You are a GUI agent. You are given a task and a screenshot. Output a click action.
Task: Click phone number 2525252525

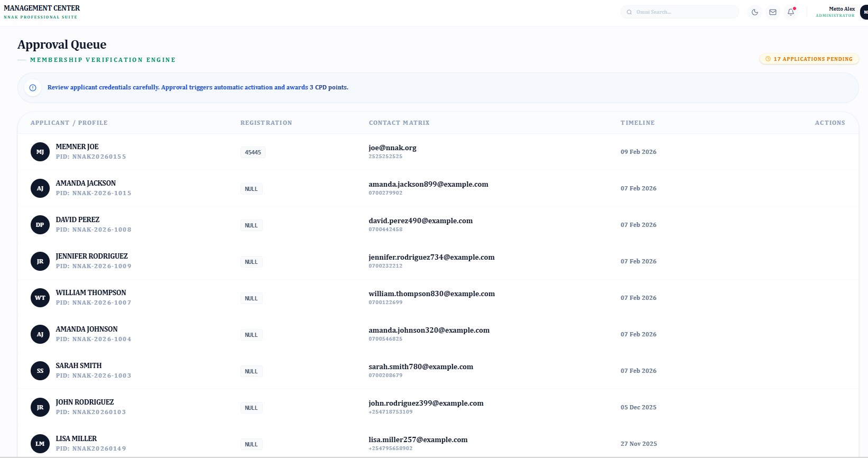(385, 157)
